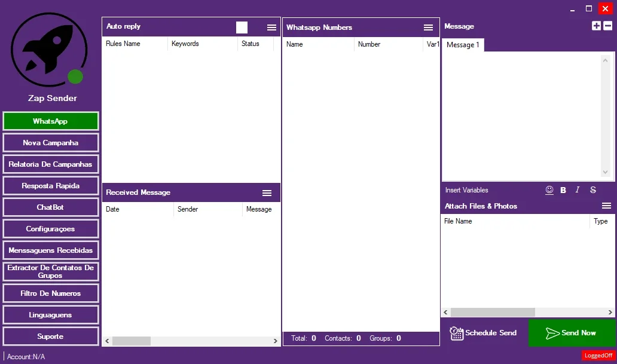
Task: Click right arrow of attachments scrollbar
Action: coord(610,313)
